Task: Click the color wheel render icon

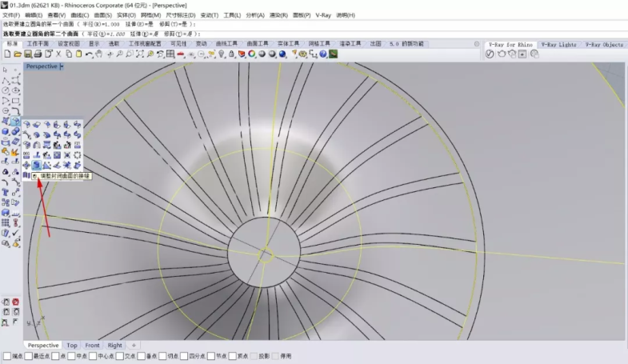Action: click(252, 54)
